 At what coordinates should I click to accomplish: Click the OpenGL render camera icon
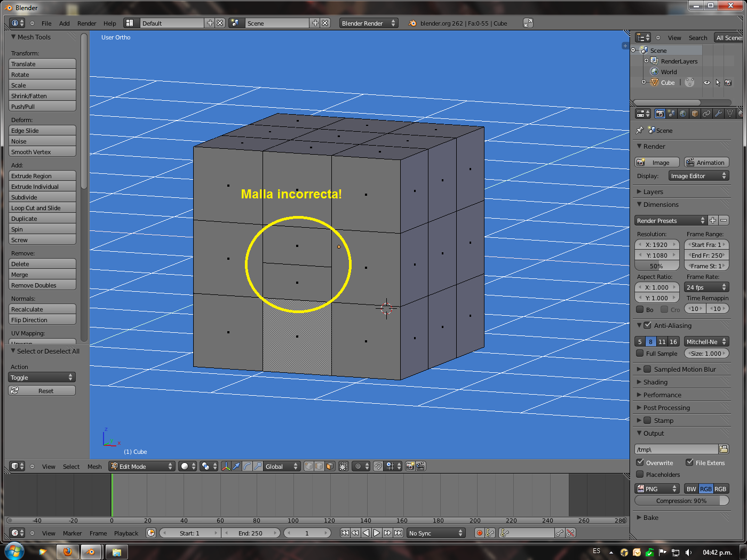pos(410,466)
